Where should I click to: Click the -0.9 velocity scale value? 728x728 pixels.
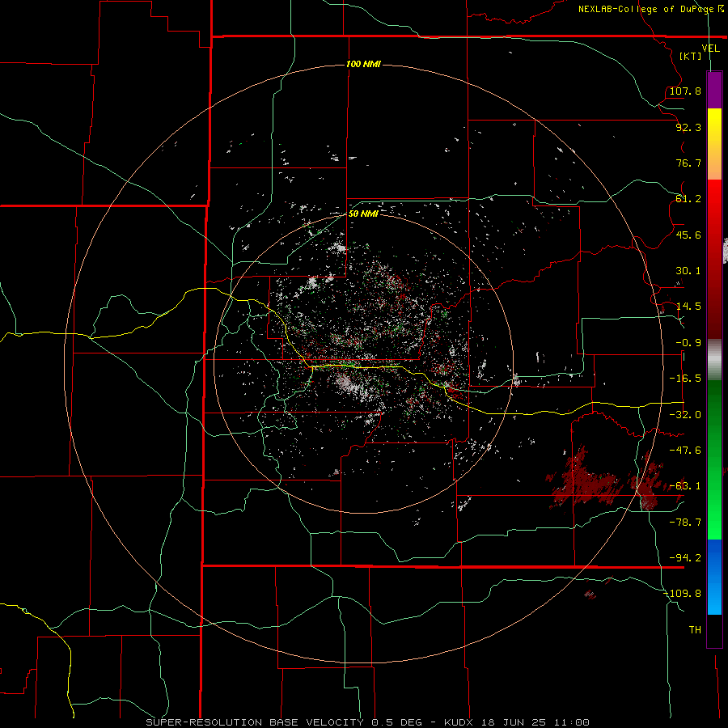click(688, 343)
